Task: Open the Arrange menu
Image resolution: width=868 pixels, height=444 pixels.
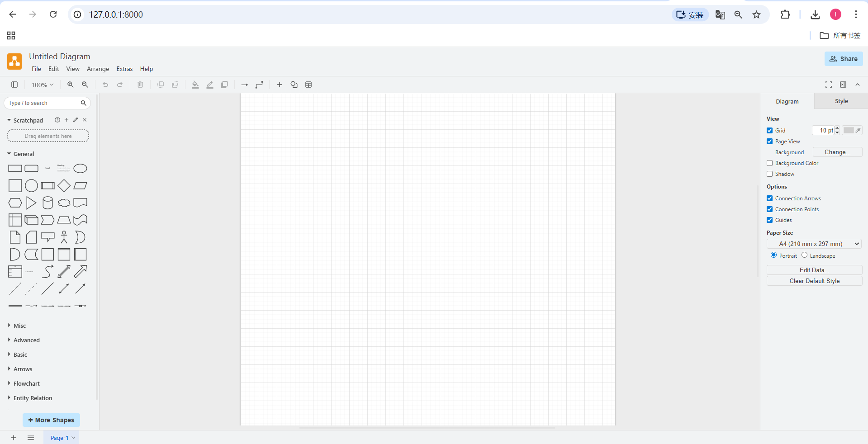Action: pos(98,69)
